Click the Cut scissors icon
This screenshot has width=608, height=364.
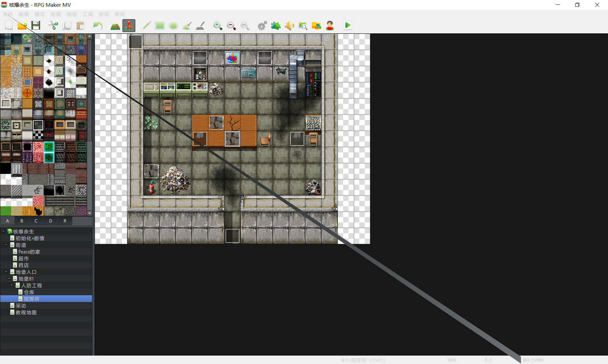coord(53,26)
